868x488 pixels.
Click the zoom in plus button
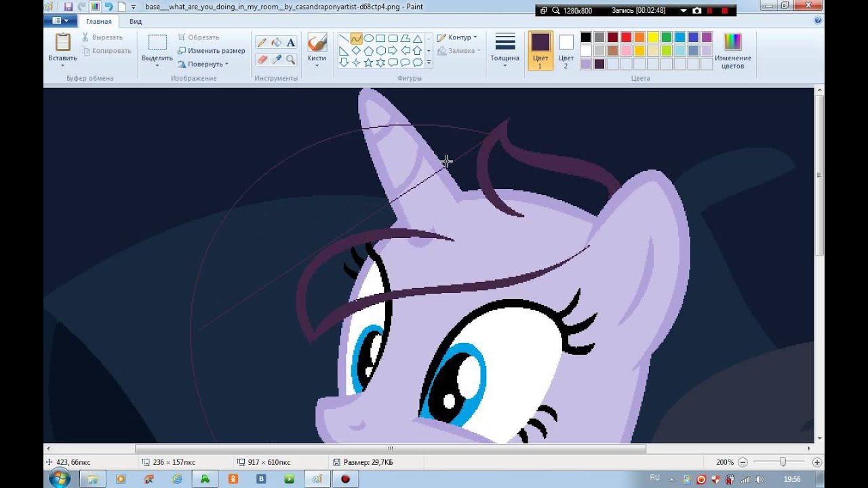click(817, 462)
